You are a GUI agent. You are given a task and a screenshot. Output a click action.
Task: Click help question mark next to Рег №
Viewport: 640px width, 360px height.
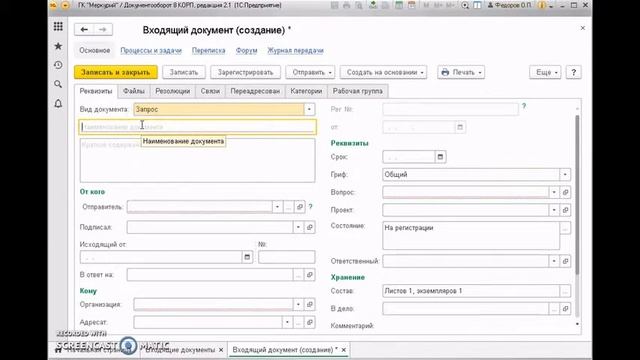point(524,106)
